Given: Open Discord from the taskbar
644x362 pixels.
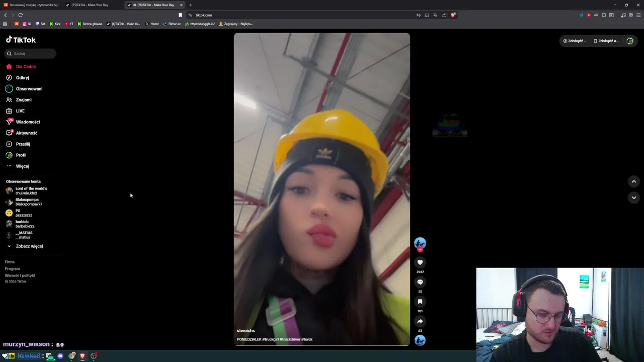Looking at the screenshot, I should (60, 356).
